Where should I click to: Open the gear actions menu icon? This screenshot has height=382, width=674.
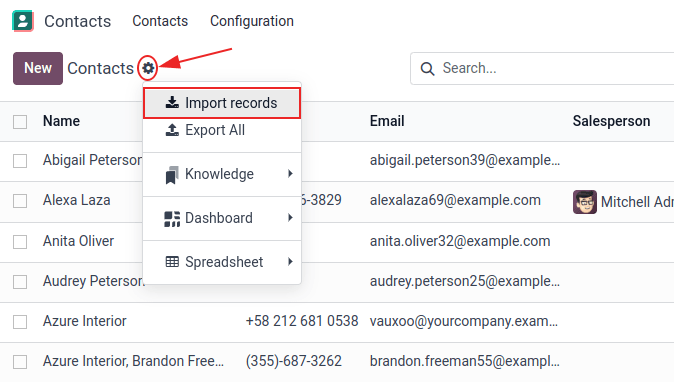(x=148, y=68)
